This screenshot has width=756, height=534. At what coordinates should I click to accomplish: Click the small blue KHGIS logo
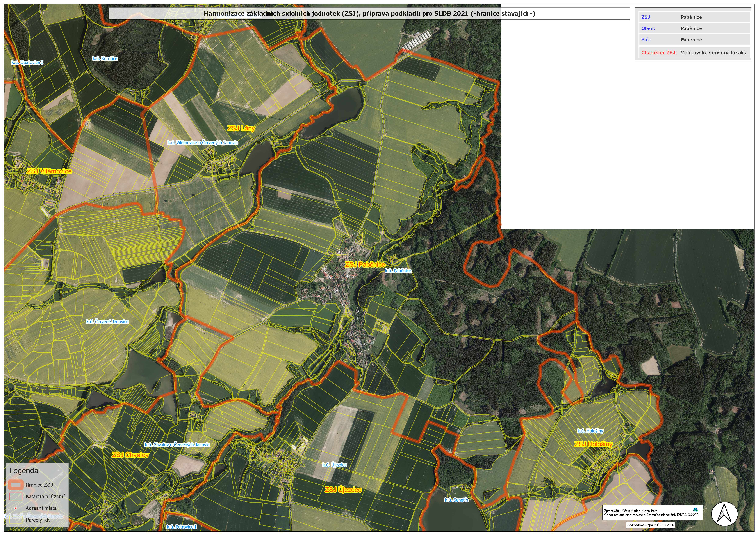coord(695,510)
